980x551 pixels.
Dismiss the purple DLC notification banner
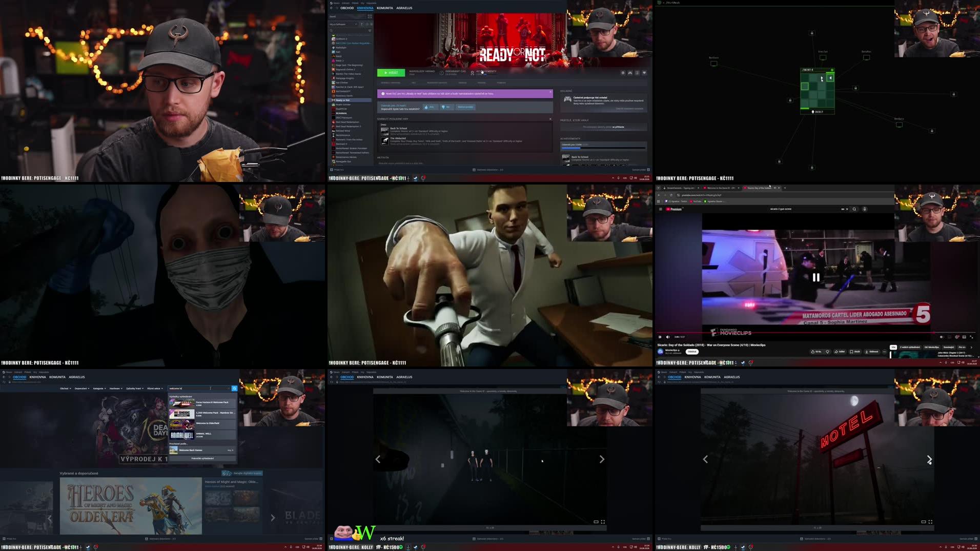pyautogui.click(x=550, y=92)
